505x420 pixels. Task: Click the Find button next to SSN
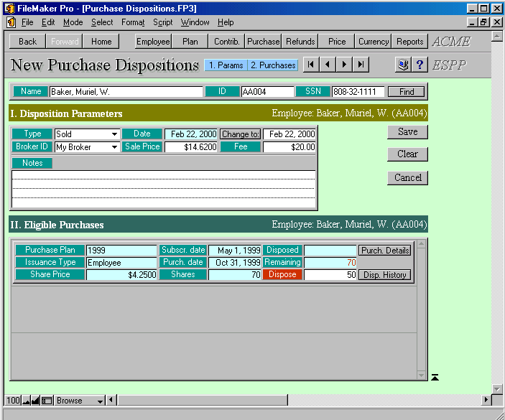(x=407, y=92)
